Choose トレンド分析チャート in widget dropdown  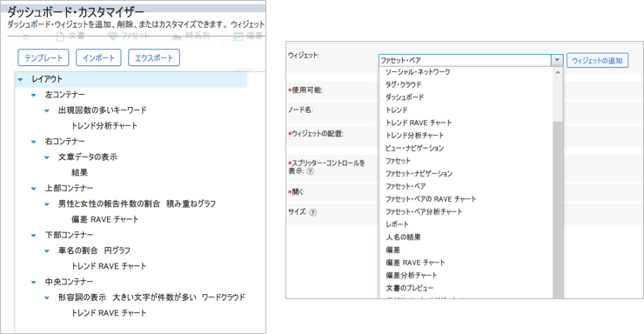(x=414, y=136)
